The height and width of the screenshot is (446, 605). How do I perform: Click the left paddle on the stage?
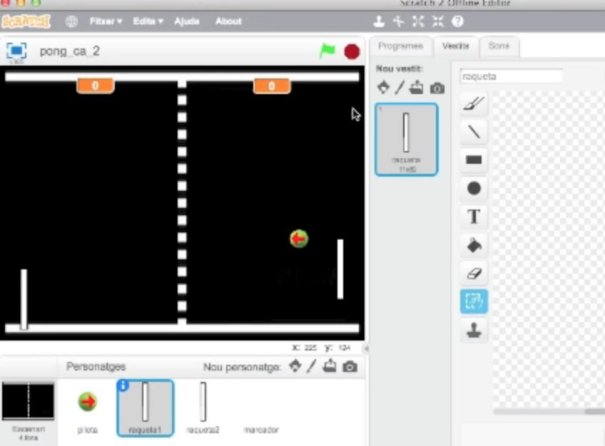[x=24, y=299]
